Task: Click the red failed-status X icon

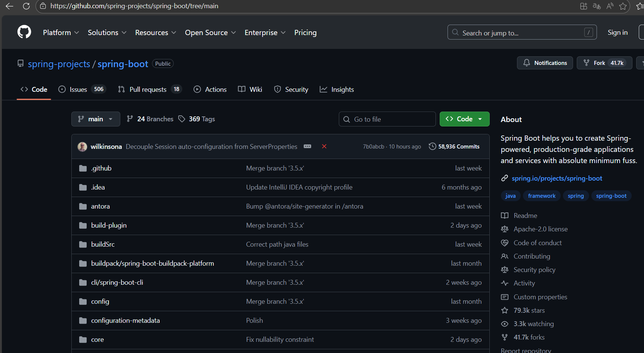Action: [x=324, y=146]
